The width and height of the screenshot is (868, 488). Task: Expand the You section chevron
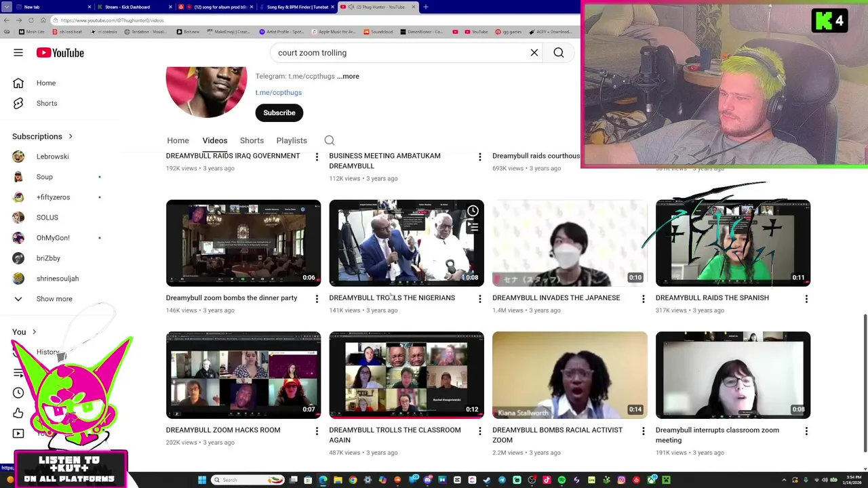click(34, 332)
